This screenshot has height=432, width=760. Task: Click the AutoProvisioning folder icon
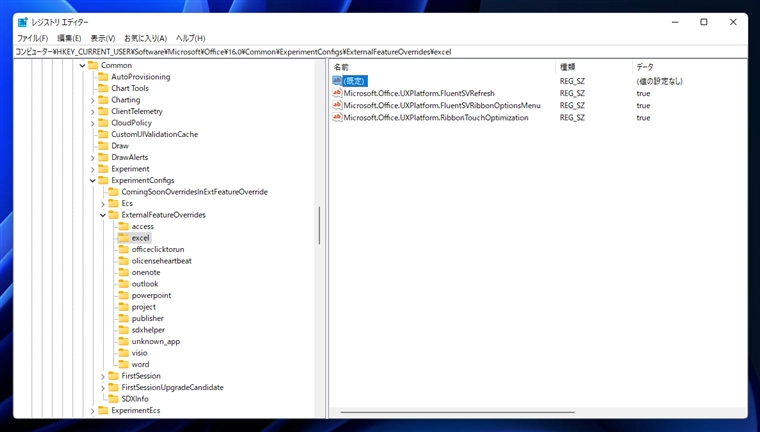[103, 77]
